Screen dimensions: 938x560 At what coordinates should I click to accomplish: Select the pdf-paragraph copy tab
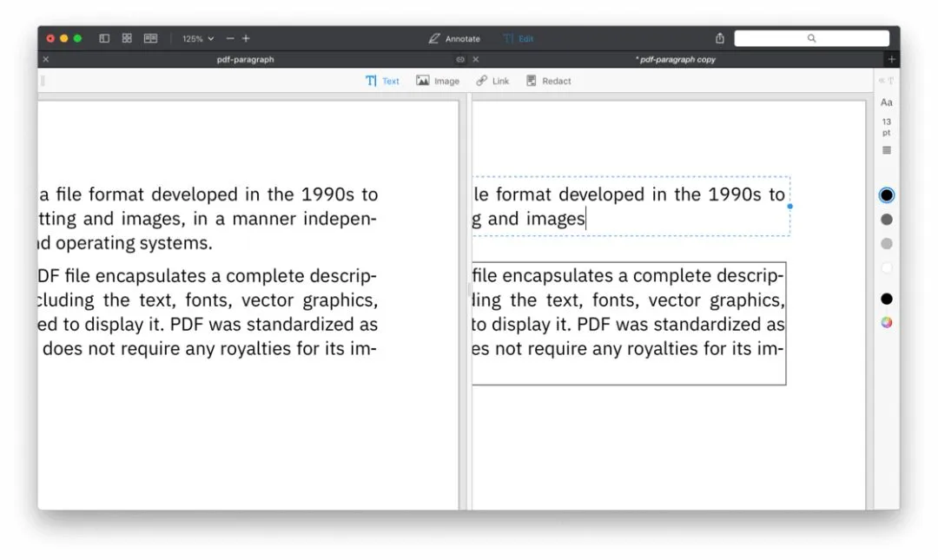click(676, 59)
